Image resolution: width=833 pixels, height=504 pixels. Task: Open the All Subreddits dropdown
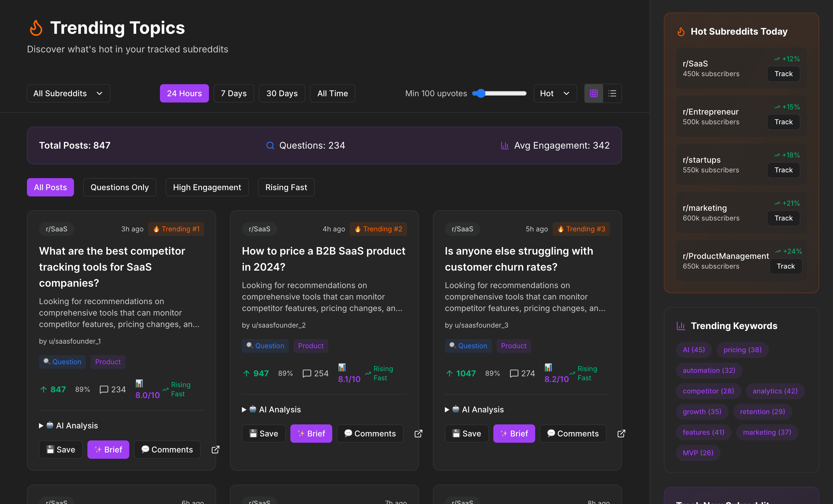pyautogui.click(x=68, y=93)
